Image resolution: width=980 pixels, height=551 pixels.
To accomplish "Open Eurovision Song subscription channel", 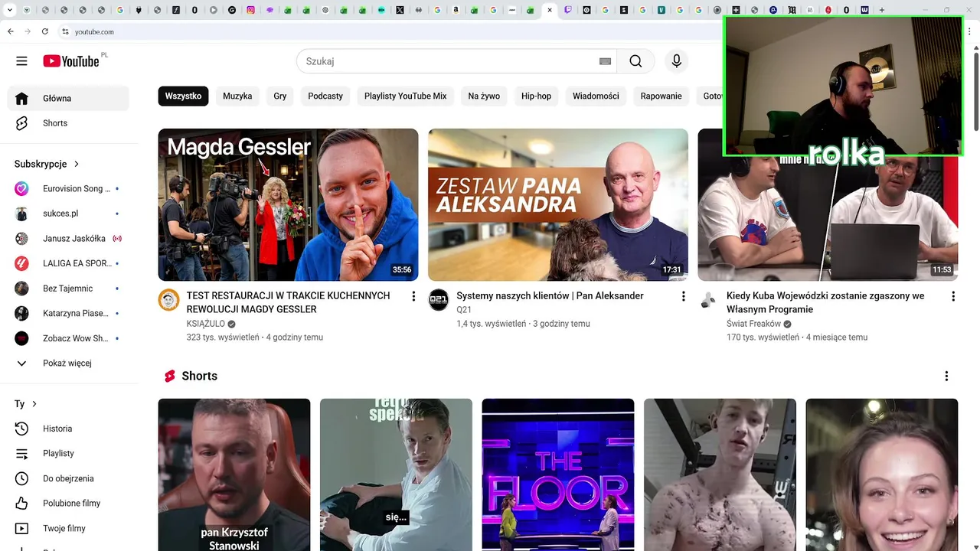I will 68,188.
